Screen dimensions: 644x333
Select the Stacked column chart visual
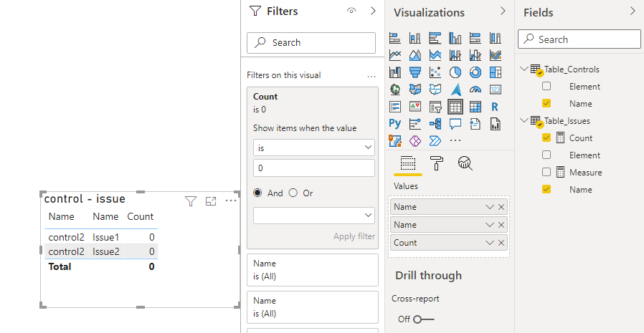coord(415,38)
